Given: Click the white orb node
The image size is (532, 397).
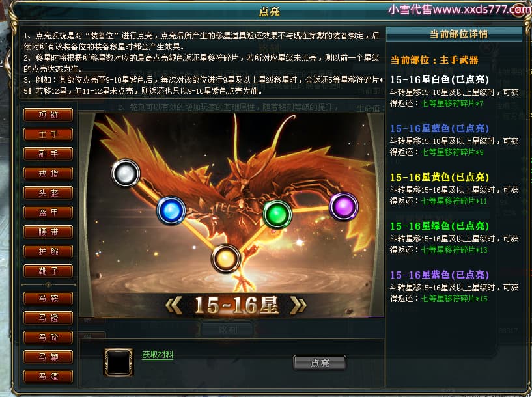Looking at the screenshot, I should pyautogui.click(x=126, y=173).
